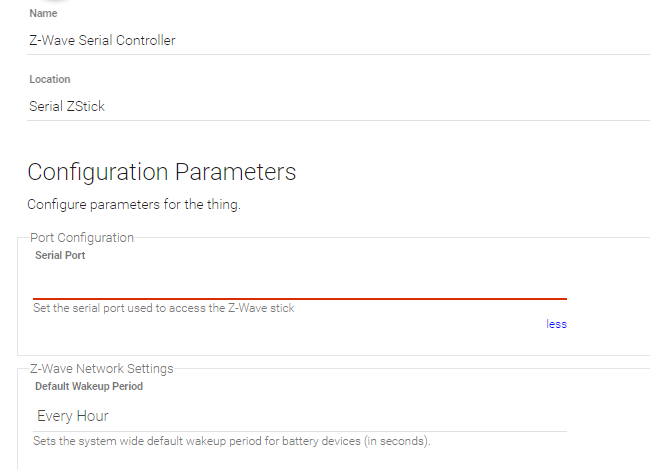Image resolution: width=650 pixels, height=470 pixels.
Task: Focus the Location field showing Serial ZStick
Action: point(300,106)
